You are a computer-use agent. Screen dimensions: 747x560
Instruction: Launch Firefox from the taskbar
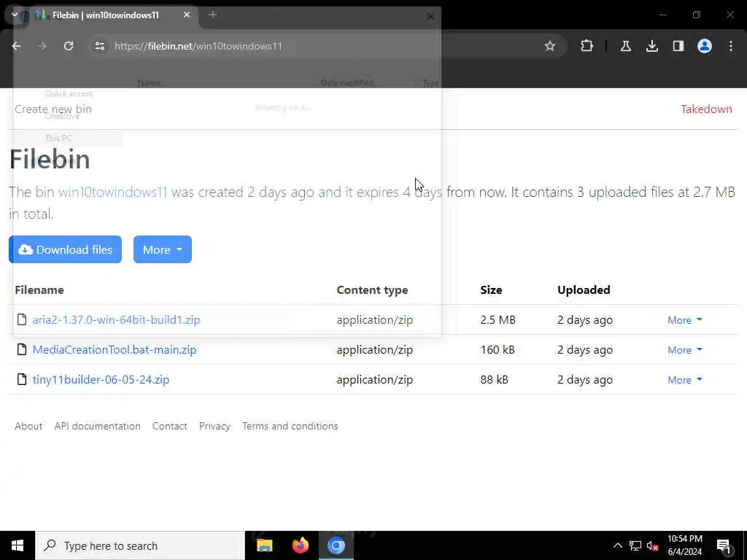[x=300, y=545]
